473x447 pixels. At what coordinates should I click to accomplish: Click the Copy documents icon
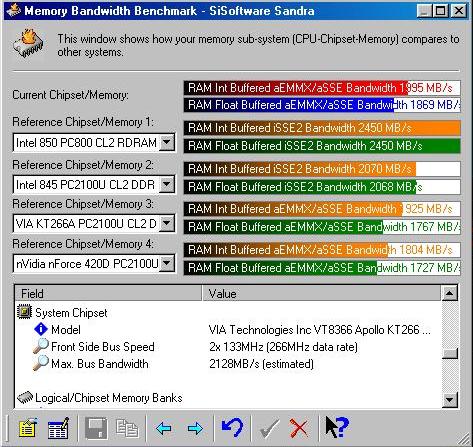127,428
